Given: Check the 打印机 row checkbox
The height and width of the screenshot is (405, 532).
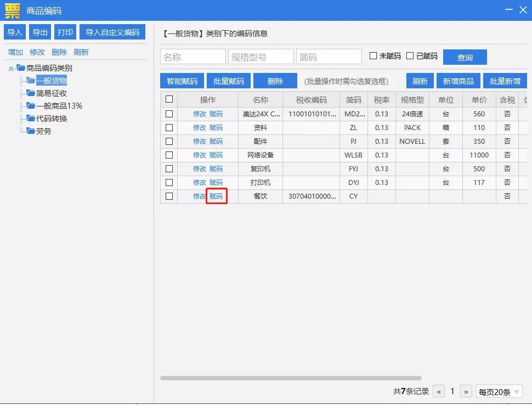Looking at the screenshot, I should click(169, 183).
